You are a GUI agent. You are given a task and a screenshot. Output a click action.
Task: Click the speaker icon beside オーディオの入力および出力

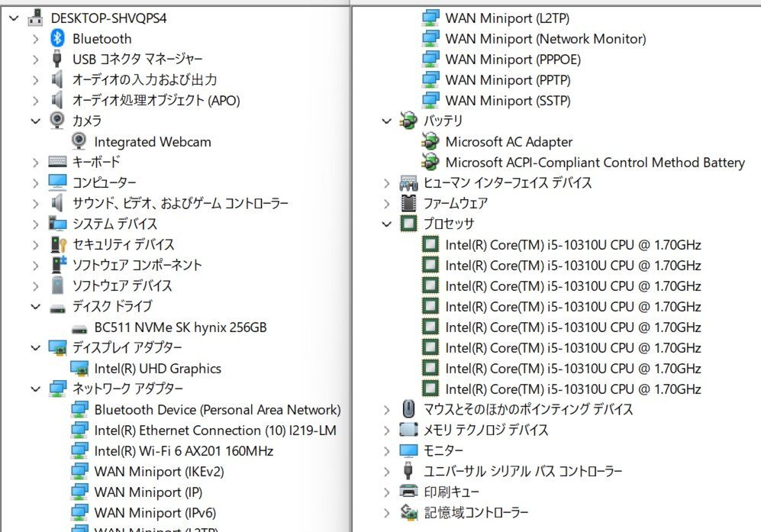(57, 79)
